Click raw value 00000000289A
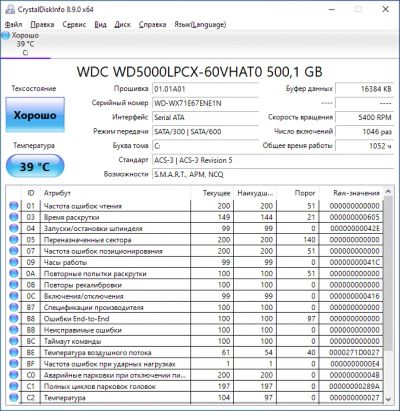This screenshot has height=411, width=400. tap(354, 386)
